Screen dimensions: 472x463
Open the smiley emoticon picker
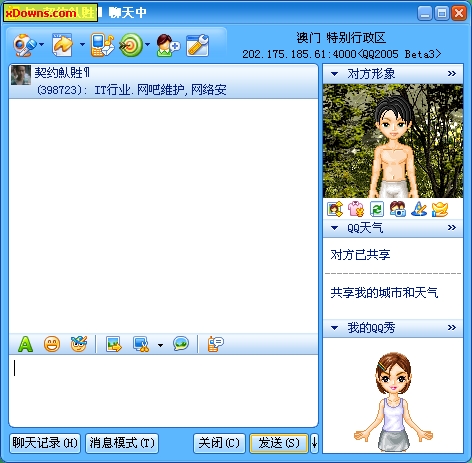52,344
